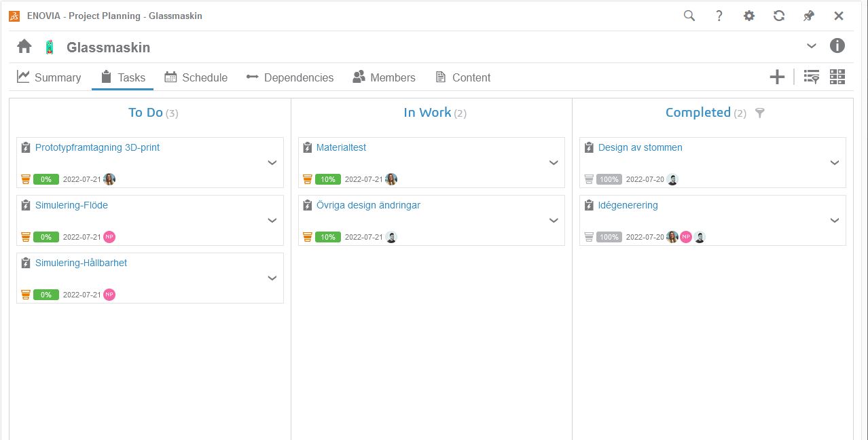The width and height of the screenshot is (868, 440).
Task: Open the Simulering-Flöde task link
Action: point(71,205)
